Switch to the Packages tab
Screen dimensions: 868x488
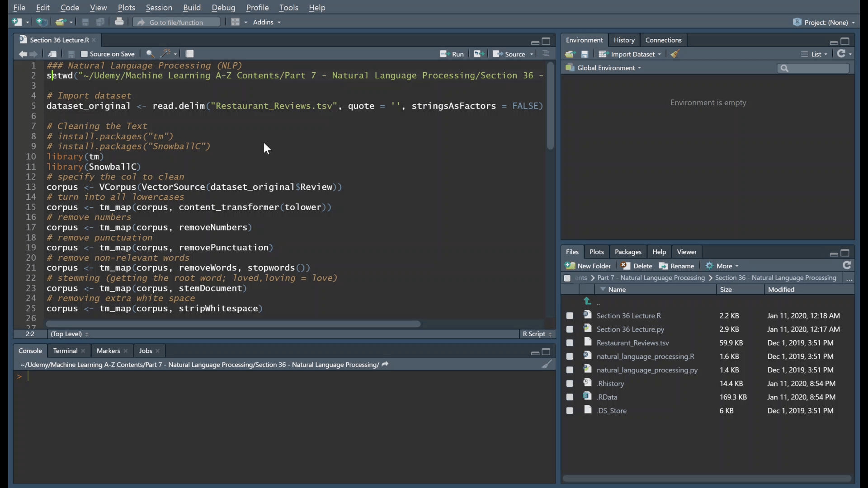(x=628, y=252)
